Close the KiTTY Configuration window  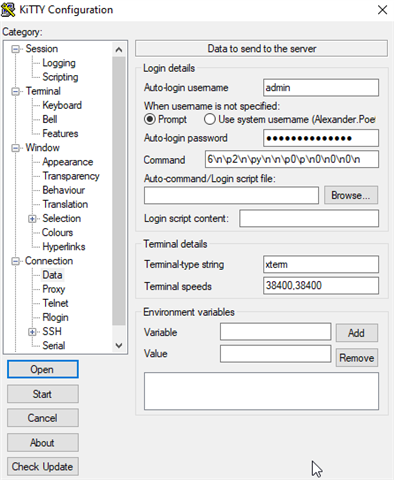click(382, 10)
